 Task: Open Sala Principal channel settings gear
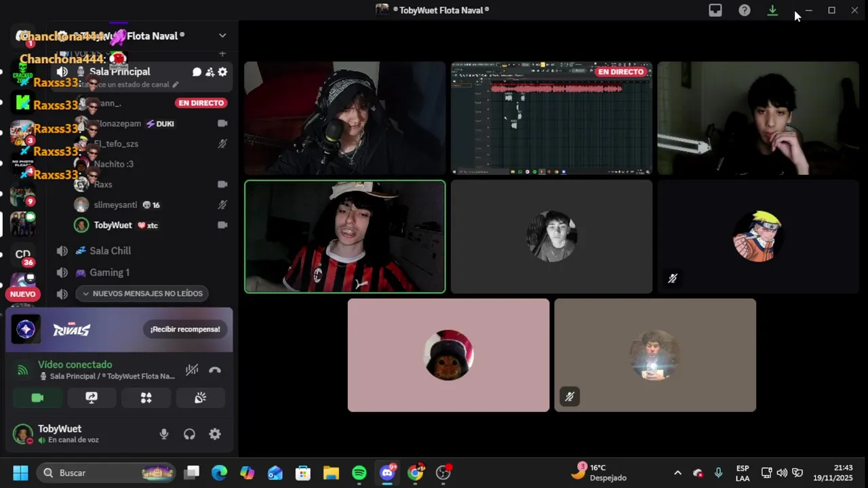point(222,72)
